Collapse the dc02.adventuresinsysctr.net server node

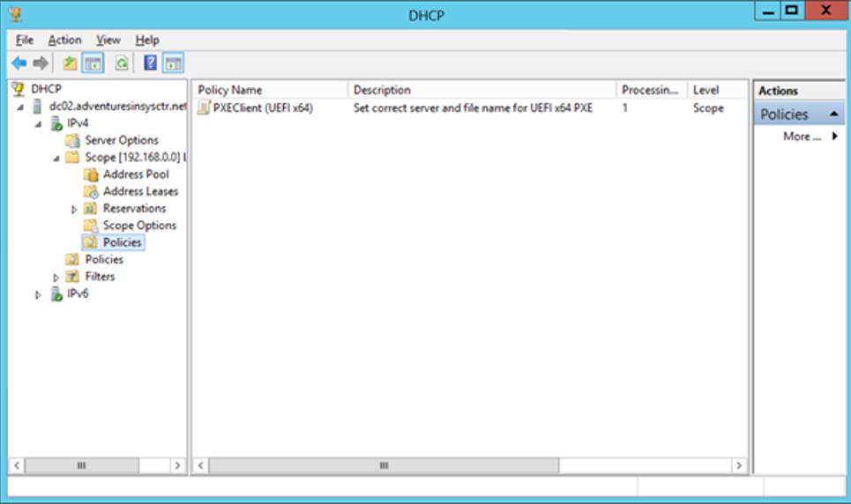coord(20,107)
